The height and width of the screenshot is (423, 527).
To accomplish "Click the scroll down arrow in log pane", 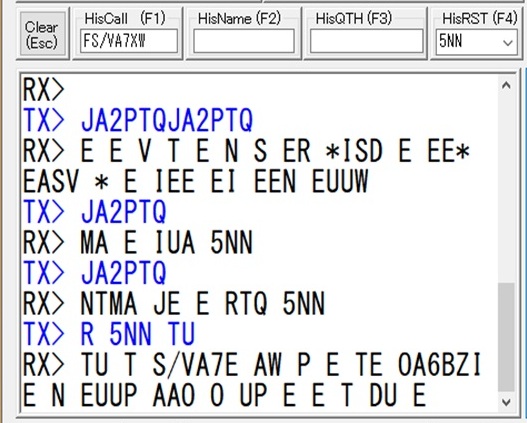I will pos(506,402).
